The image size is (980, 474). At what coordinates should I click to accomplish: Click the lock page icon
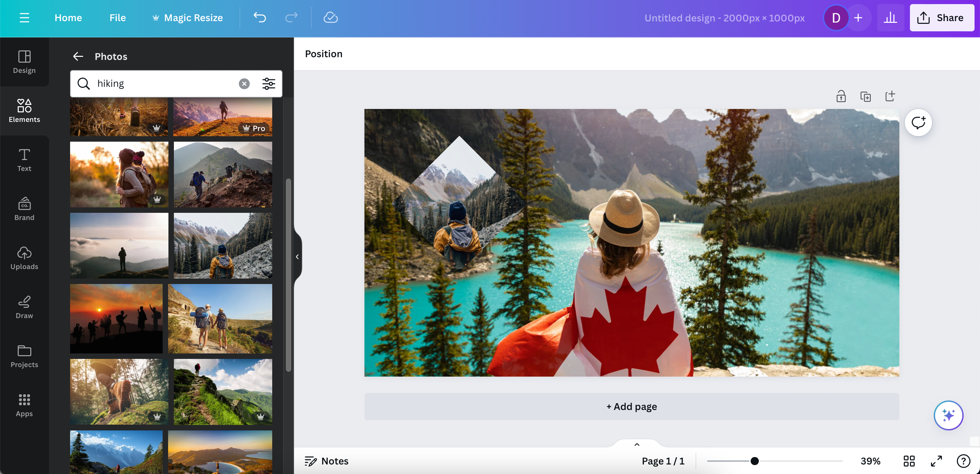tap(841, 96)
